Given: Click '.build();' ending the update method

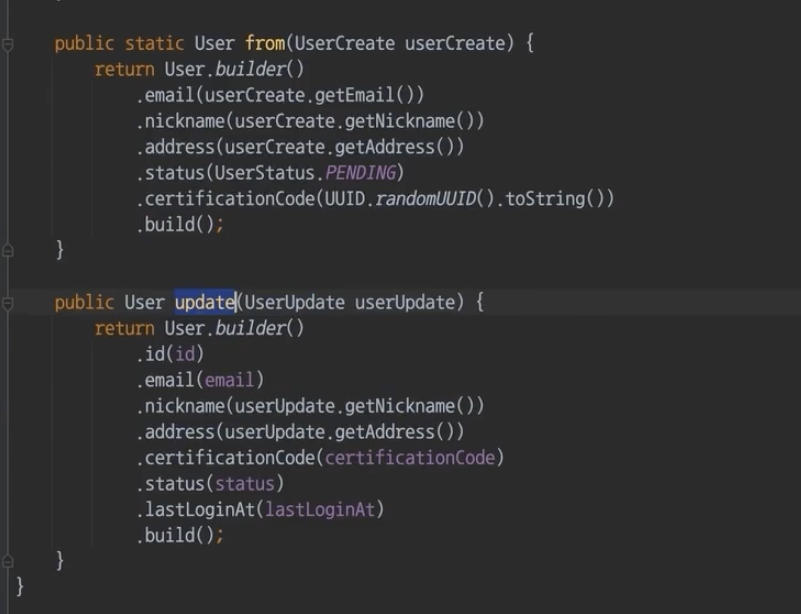Looking at the screenshot, I should click(180, 536).
